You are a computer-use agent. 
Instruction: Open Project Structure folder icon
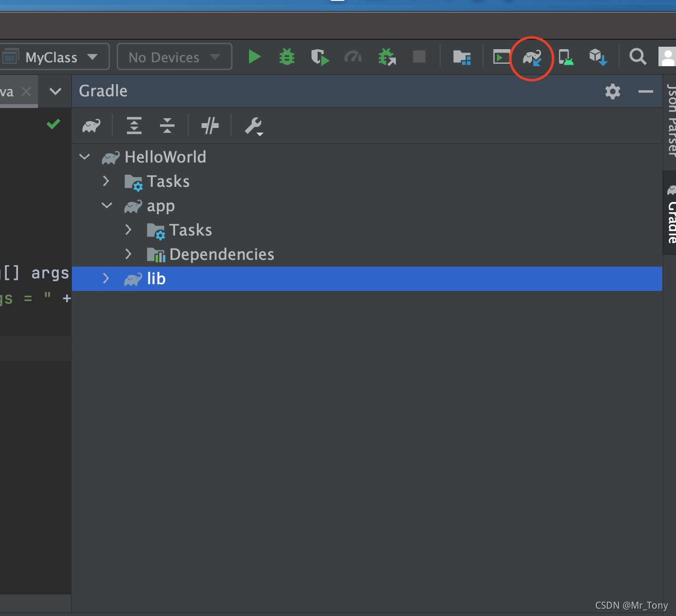(462, 57)
